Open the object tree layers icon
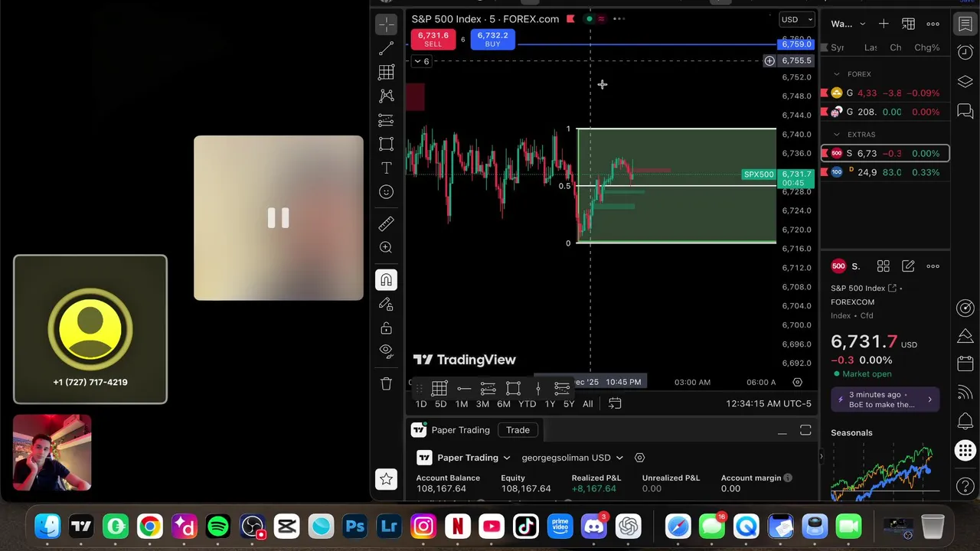This screenshot has height=551, width=980. 965,81
